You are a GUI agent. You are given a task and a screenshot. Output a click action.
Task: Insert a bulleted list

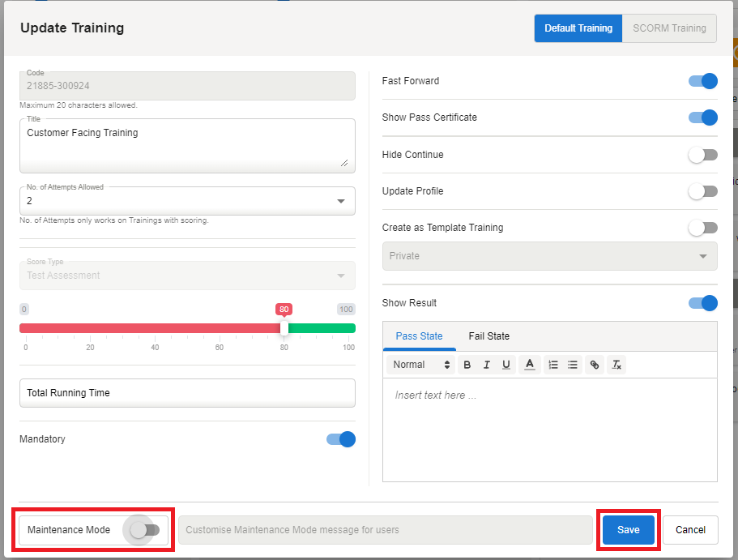coord(573,365)
